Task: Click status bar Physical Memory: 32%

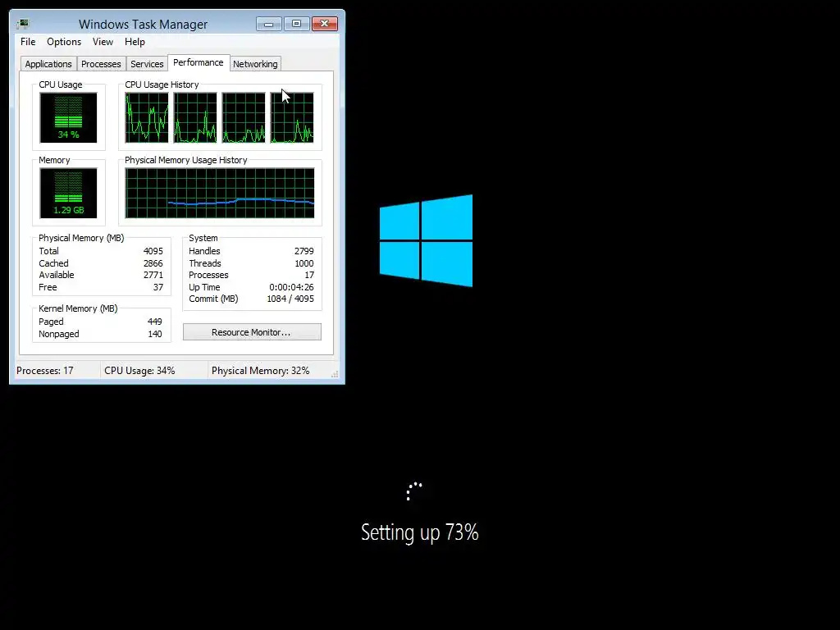Action: (x=260, y=371)
